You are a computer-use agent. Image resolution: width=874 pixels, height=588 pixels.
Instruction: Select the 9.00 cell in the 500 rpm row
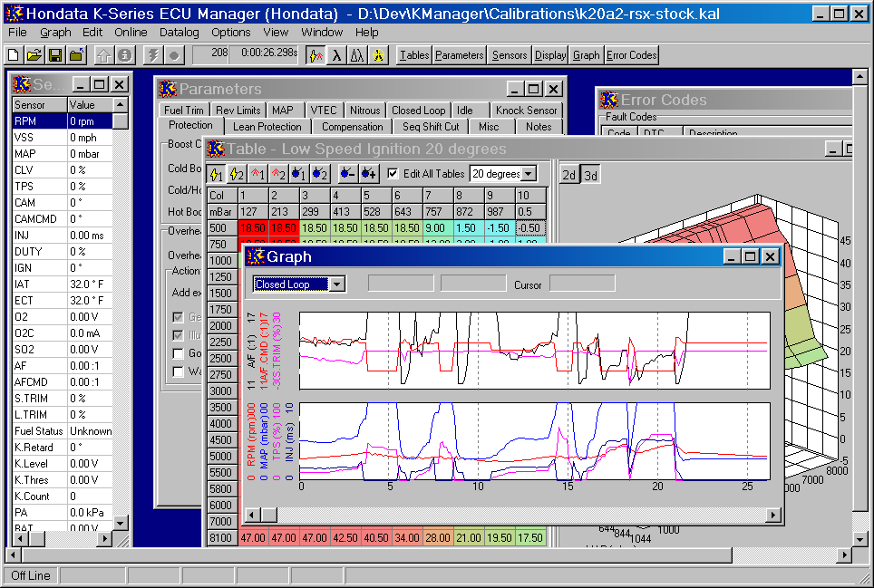[x=438, y=227]
